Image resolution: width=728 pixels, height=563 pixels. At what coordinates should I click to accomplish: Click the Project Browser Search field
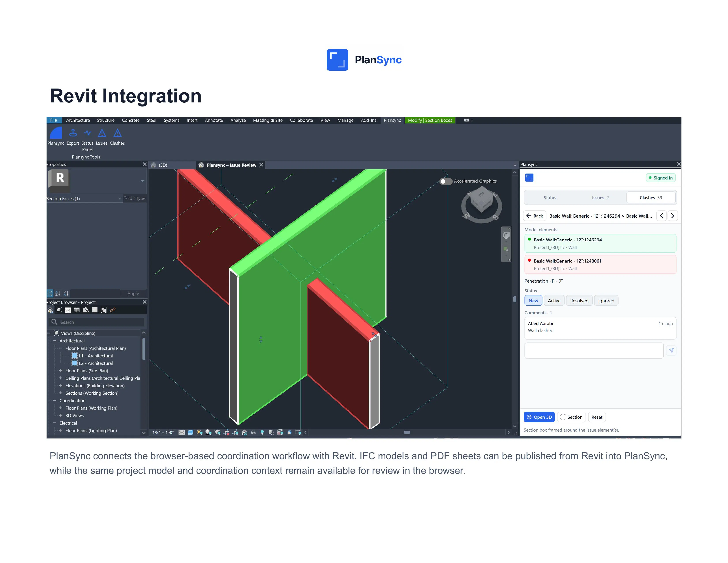point(96,322)
